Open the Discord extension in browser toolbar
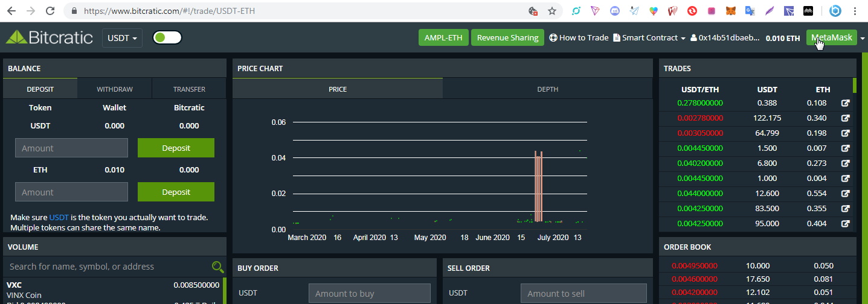 [x=616, y=11]
